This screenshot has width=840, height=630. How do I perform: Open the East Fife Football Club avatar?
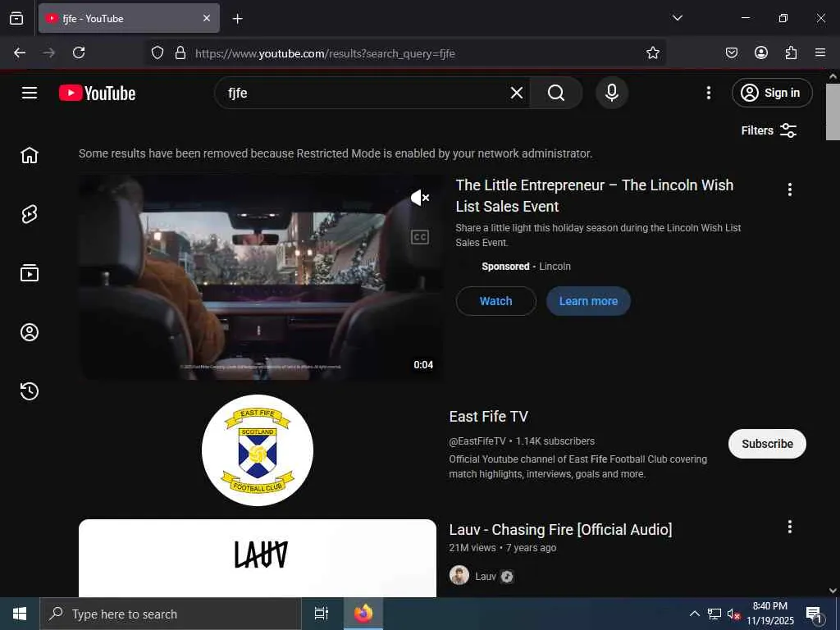pyautogui.click(x=258, y=450)
